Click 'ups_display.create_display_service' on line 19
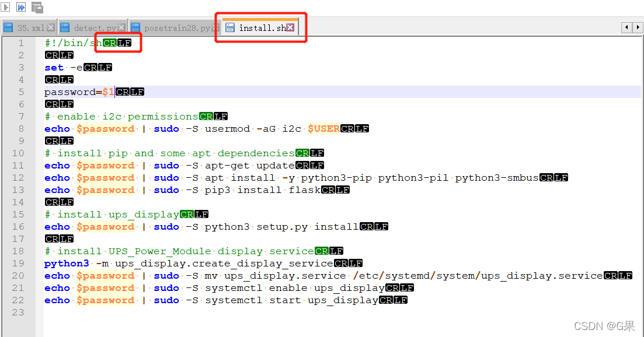Viewport: 644px width, 337px height. pos(224,264)
